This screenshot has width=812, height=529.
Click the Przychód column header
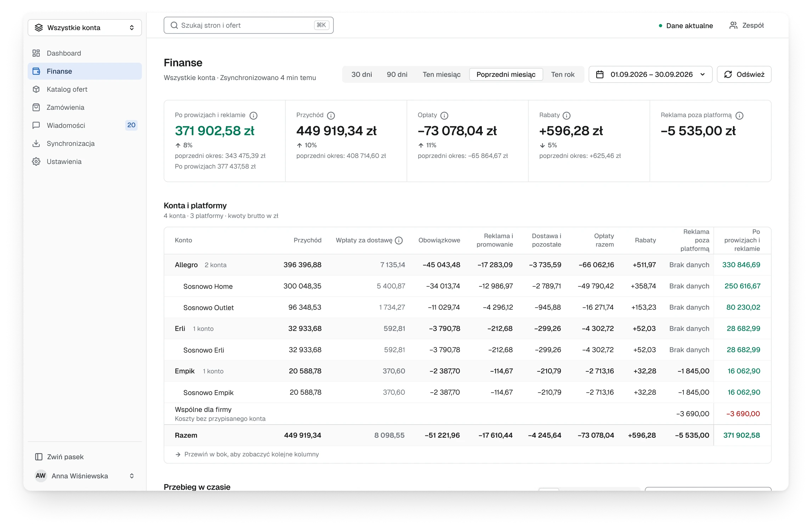tap(308, 240)
